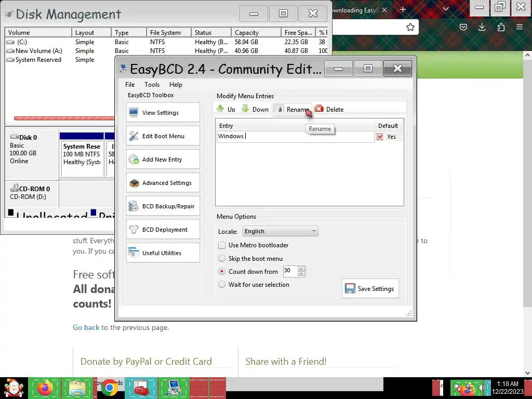Open a new Firefox tab with plus
Image resolution: width=532 pixels, height=399 pixels.
pyautogui.click(x=403, y=9)
